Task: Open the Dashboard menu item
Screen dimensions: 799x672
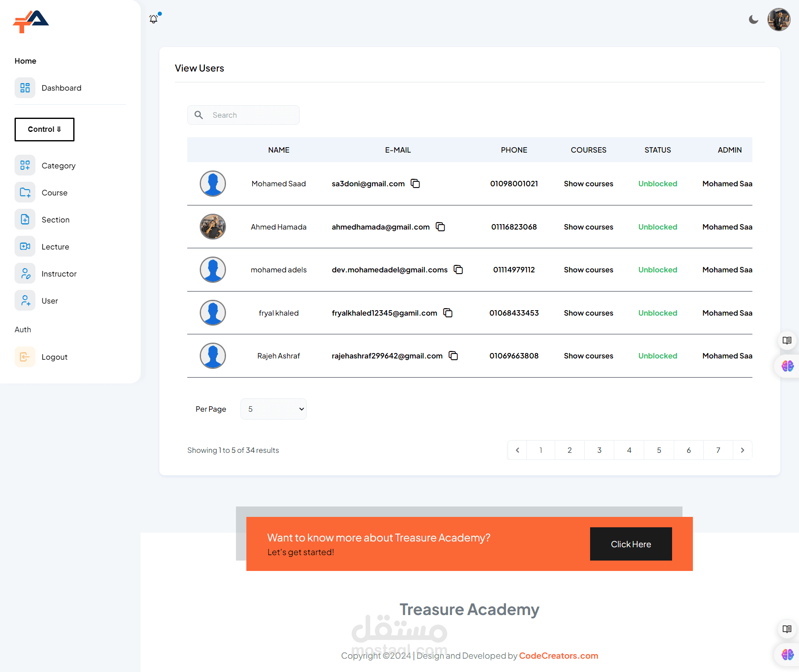Action: [61, 88]
